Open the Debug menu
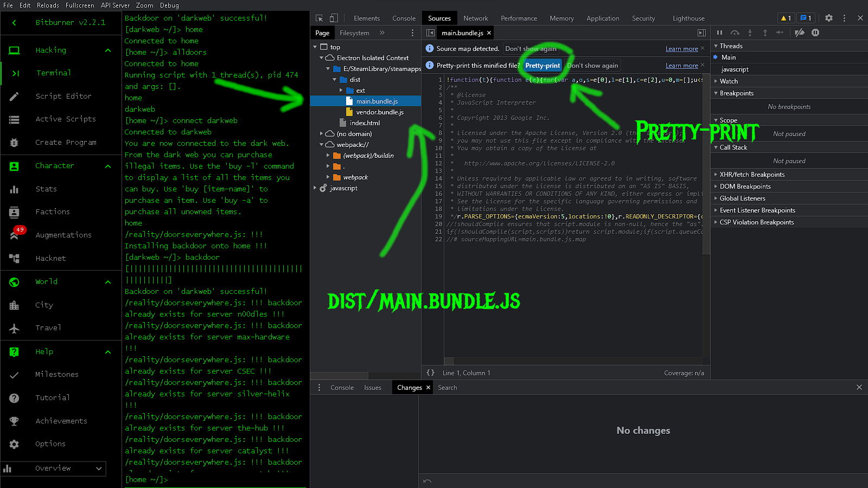Screen dimensions: 868x488 pyautogui.click(x=169, y=5)
